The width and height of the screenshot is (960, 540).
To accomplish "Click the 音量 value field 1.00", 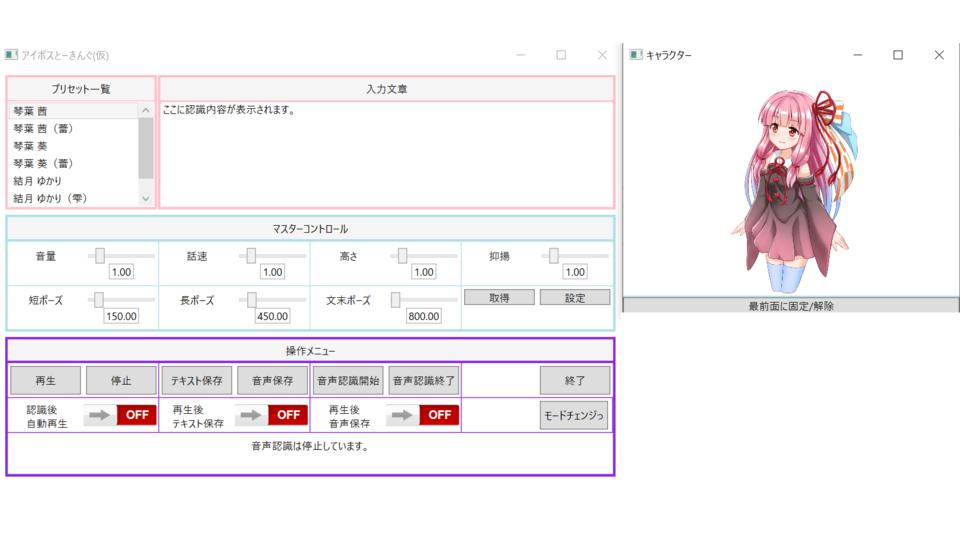I will [121, 272].
